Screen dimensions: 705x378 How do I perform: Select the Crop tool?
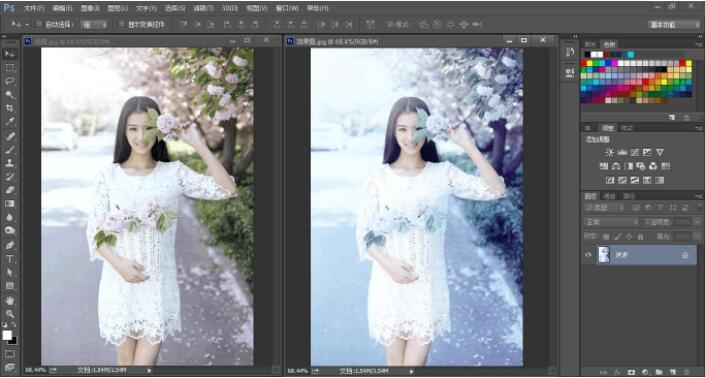tap(9, 108)
